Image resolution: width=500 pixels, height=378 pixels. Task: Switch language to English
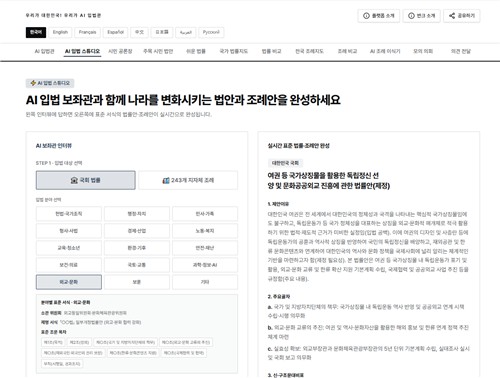pyautogui.click(x=60, y=32)
